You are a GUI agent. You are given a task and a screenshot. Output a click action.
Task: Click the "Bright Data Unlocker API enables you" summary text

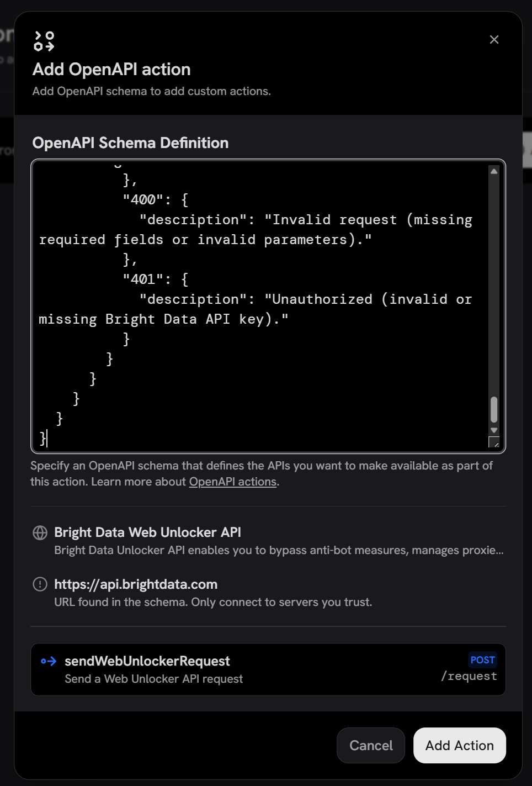click(279, 550)
